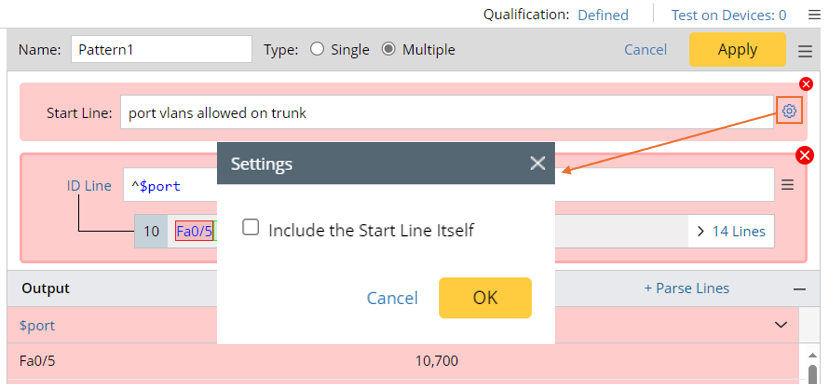This screenshot has width=828, height=384.
Task: Select the Multiple type radio button
Action: point(388,50)
